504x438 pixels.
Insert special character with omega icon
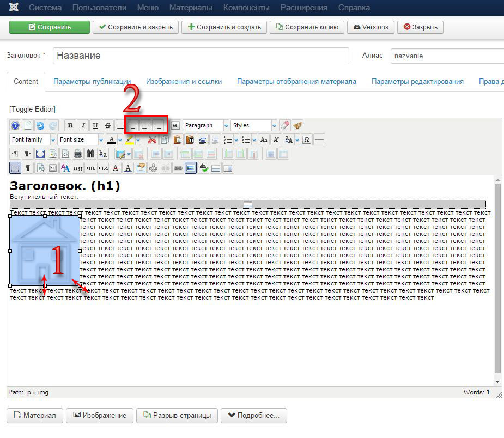307,140
